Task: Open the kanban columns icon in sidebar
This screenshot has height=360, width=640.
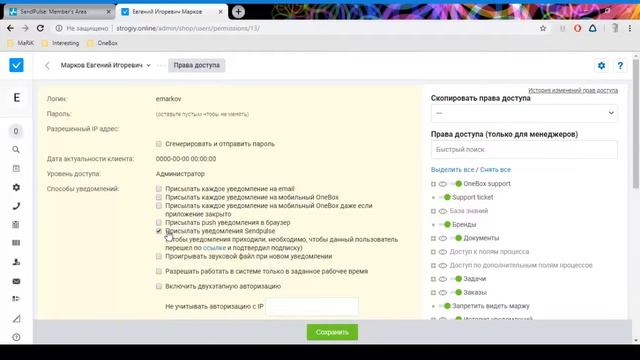Action: pyautogui.click(x=16, y=243)
